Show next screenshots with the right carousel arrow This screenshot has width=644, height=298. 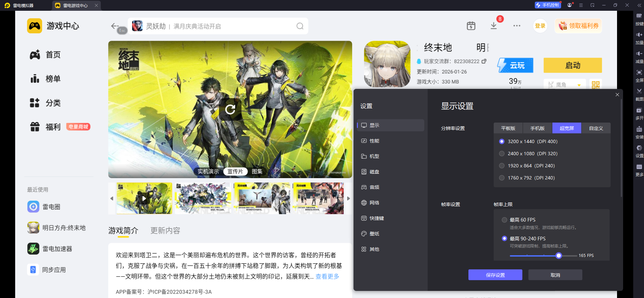click(348, 198)
